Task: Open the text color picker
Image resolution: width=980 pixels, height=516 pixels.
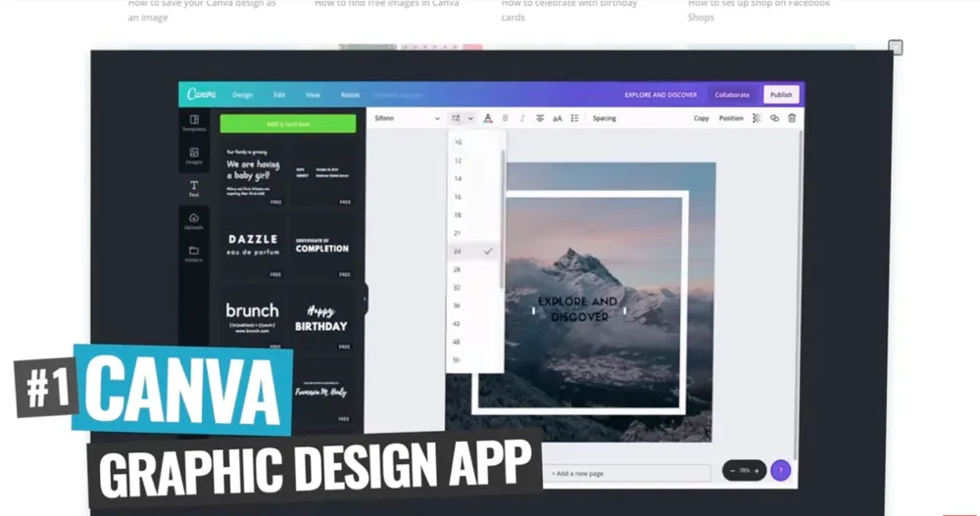Action: [488, 118]
